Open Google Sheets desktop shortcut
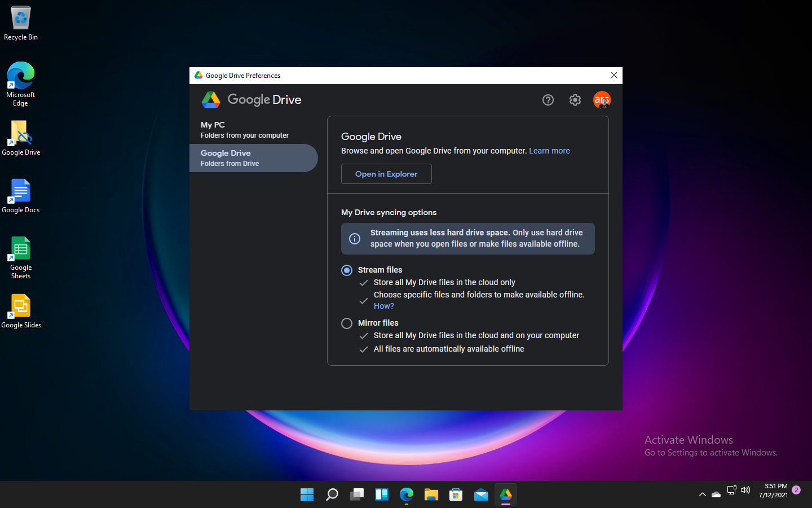This screenshot has width=812, height=508. point(20,251)
